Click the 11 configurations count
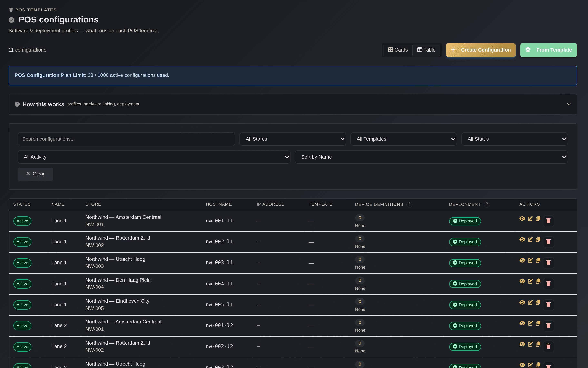This screenshot has height=368, width=588. coord(27,50)
